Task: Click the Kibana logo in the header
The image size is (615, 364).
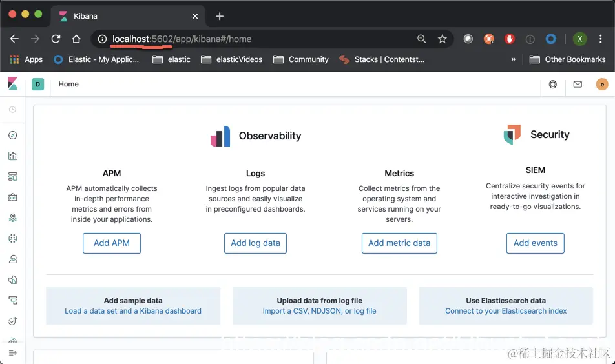Action: click(x=12, y=83)
